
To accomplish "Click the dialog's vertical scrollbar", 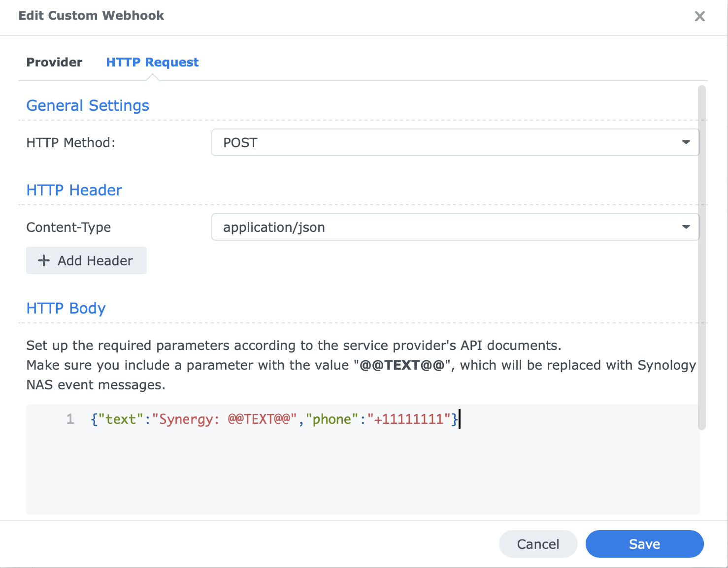I will 701,295.
